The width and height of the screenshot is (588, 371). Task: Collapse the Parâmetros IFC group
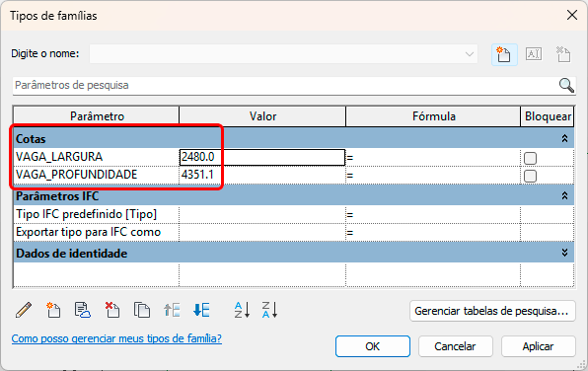[564, 195]
